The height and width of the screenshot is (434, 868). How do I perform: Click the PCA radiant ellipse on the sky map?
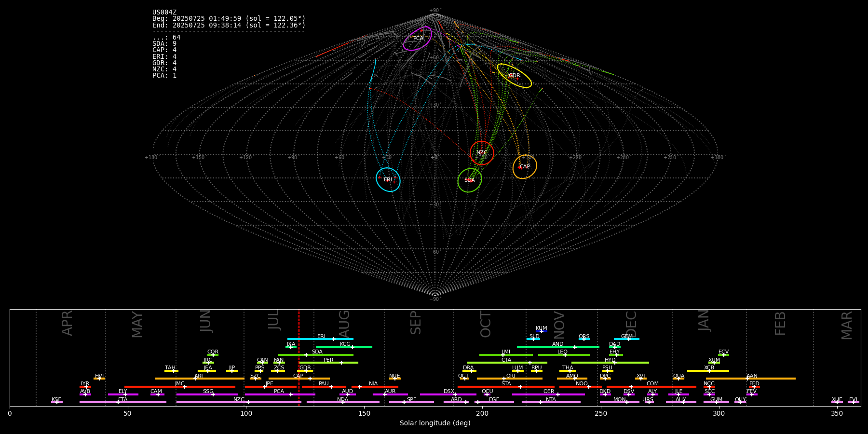[418, 38]
